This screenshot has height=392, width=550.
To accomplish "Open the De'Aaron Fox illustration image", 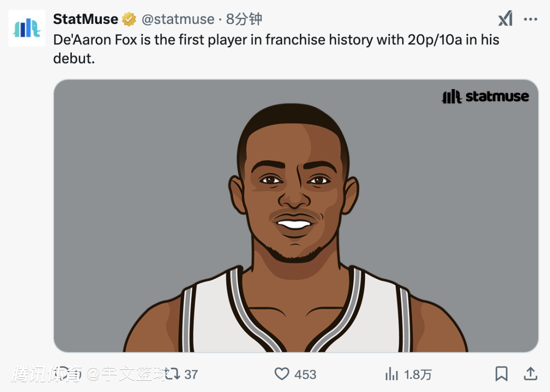I will (295, 224).
